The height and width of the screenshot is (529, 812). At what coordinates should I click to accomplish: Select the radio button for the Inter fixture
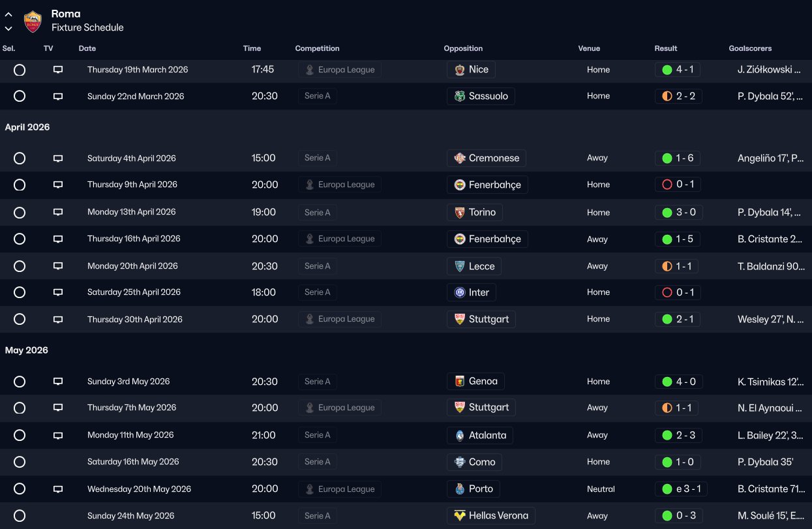coord(20,293)
